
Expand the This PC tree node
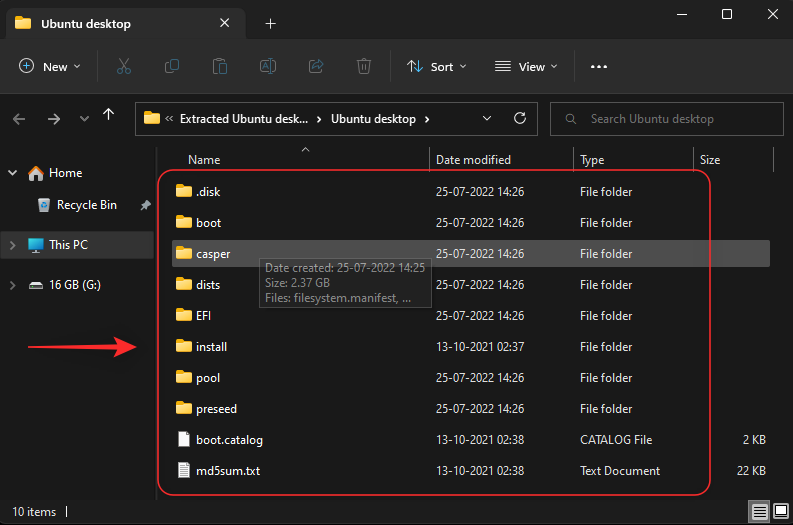coord(13,245)
